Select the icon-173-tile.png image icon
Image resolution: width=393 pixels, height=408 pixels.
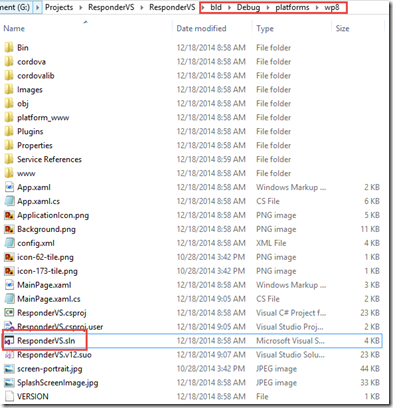click(9, 271)
